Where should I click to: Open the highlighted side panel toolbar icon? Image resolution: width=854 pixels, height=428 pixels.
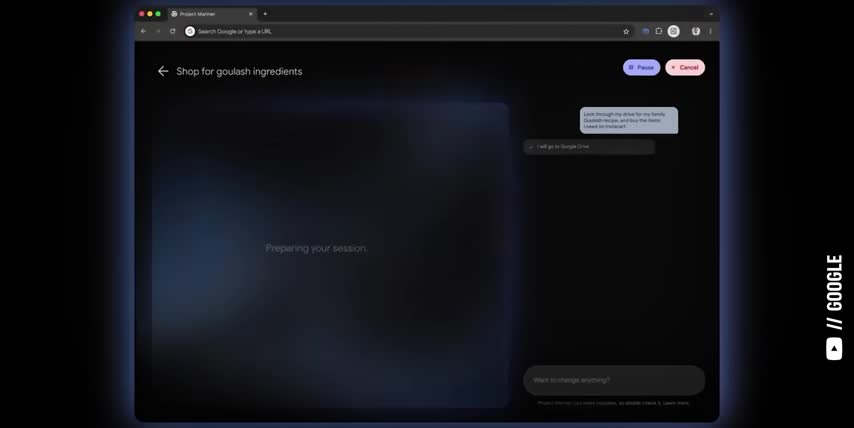coord(674,31)
